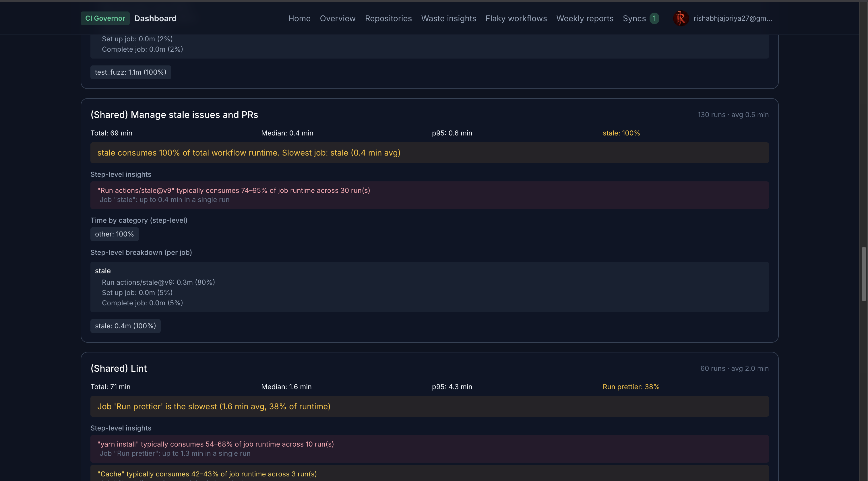Click the Manage stale issues workflow heading

(174, 115)
